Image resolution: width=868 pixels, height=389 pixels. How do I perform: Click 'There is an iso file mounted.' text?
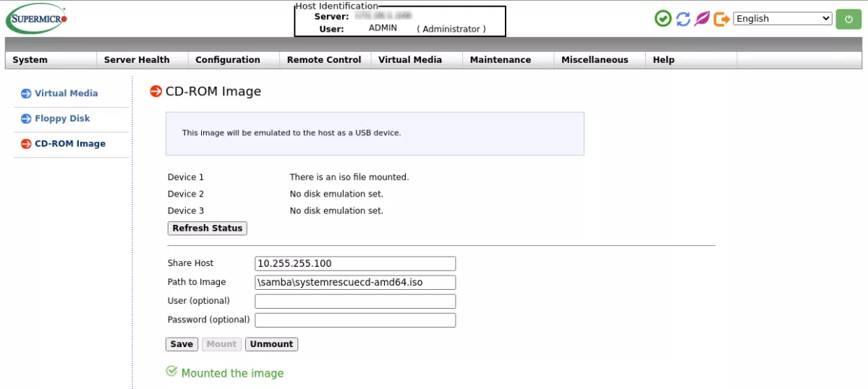349,177
